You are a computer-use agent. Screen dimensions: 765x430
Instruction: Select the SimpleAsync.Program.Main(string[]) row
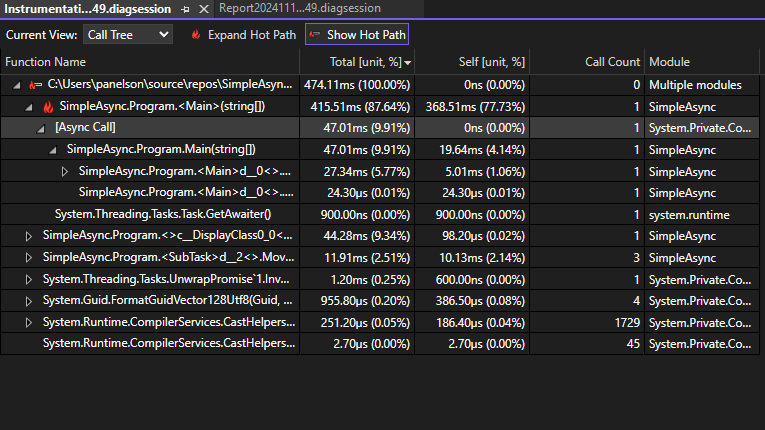coord(160,149)
